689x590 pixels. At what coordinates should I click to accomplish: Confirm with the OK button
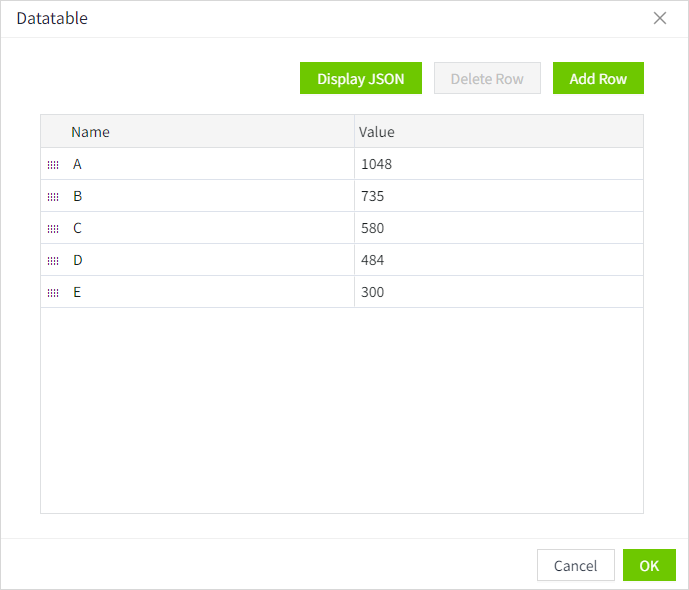click(x=649, y=565)
